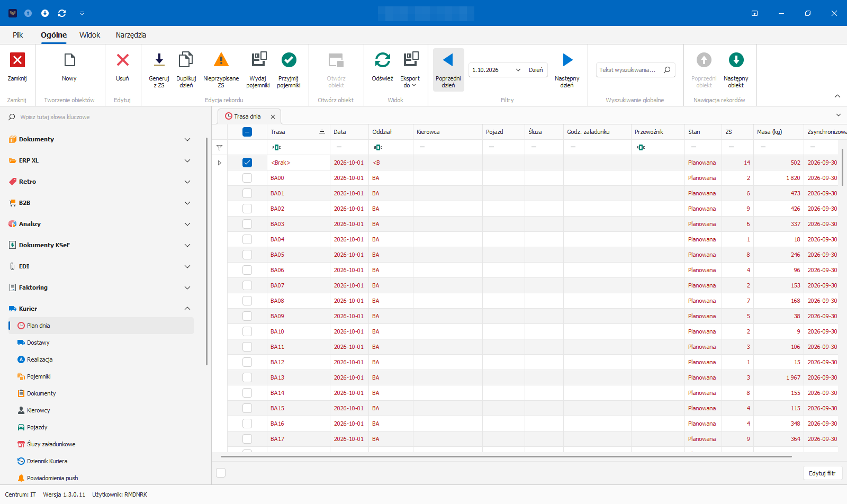Click the horizontal scrollbar under the grid
The width and height of the screenshot is (847, 504).
click(506, 456)
